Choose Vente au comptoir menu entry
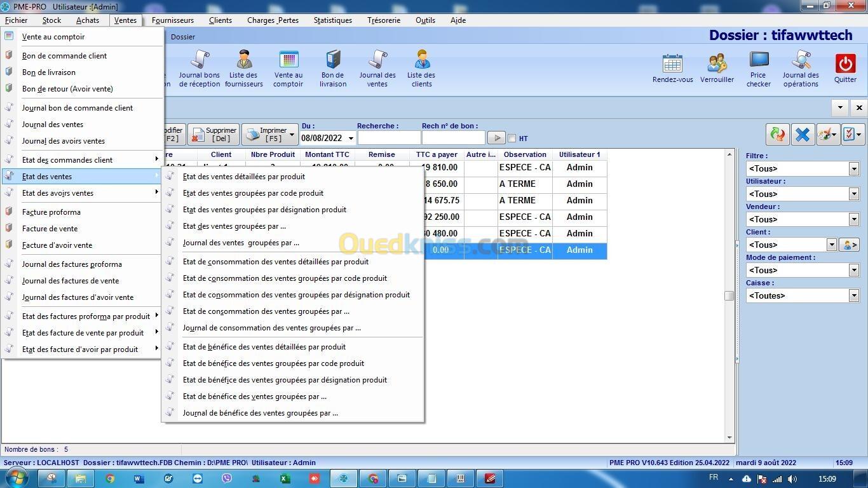This screenshot has width=868, height=488. pos(53,37)
